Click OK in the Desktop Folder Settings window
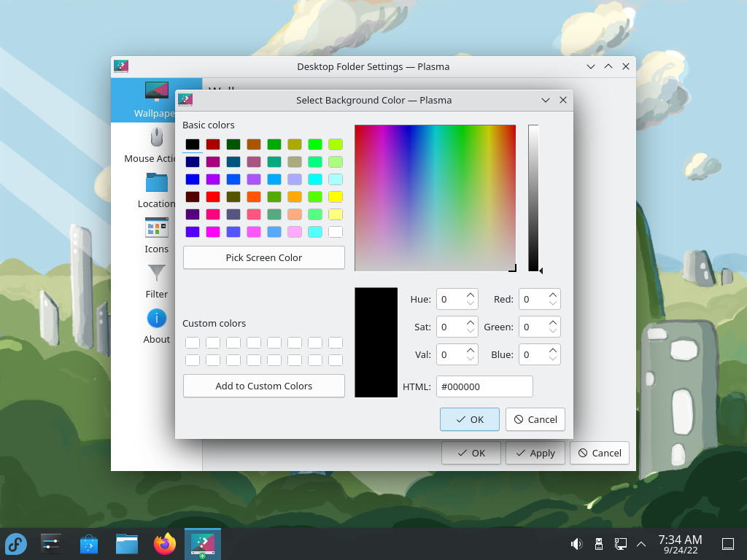The image size is (747, 560). click(471, 453)
